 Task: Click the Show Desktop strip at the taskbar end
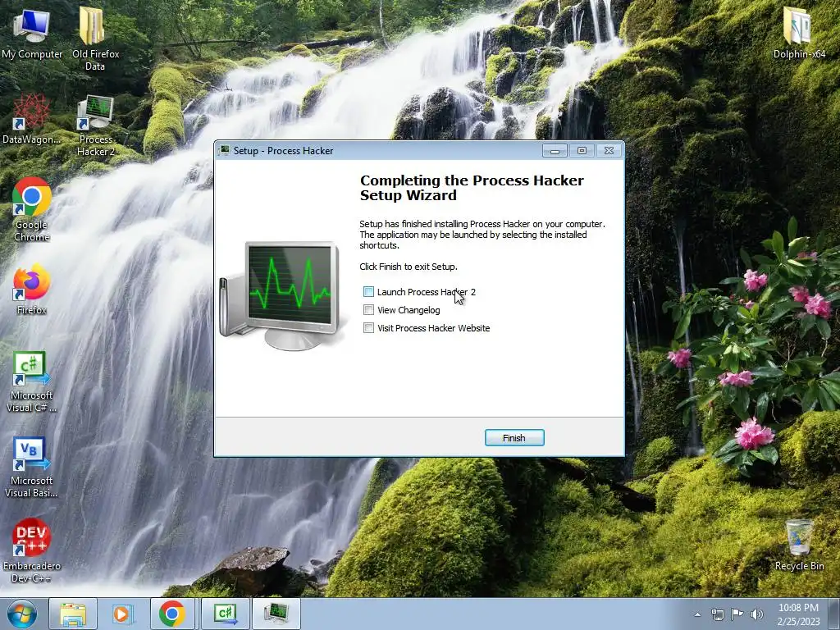(x=835, y=614)
